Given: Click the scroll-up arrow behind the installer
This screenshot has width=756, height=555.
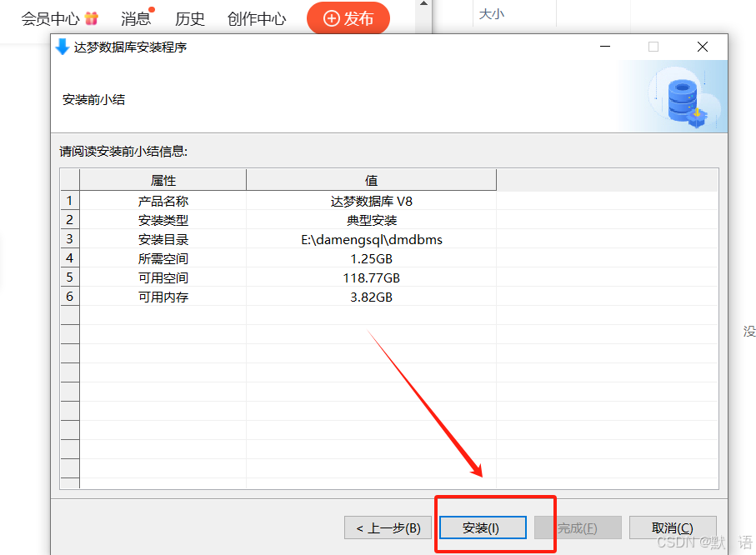Looking at the screenshot, I should coord(423,3).
